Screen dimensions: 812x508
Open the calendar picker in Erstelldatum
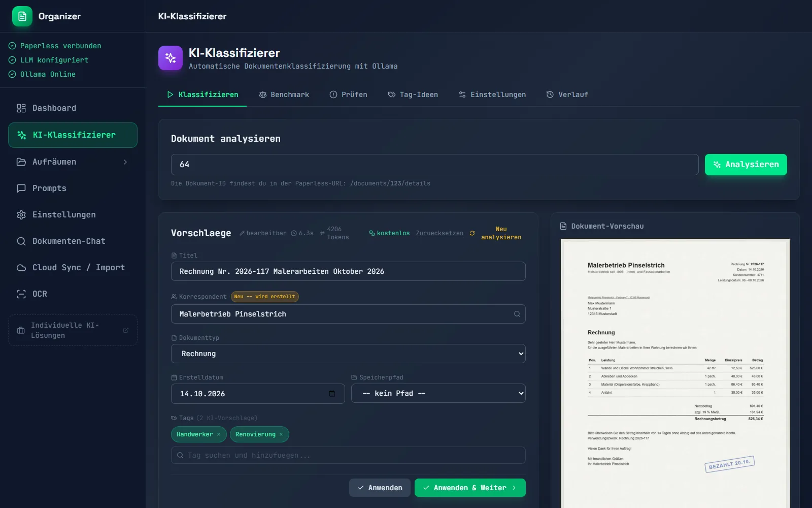[x=332, y=394]
